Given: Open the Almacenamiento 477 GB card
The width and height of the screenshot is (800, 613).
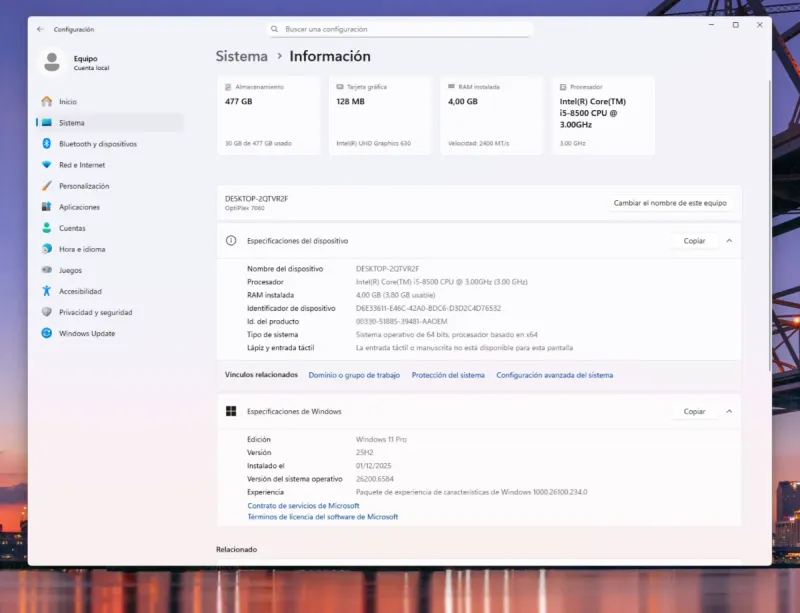Looking at the screenshot, I should pos(269,115).
